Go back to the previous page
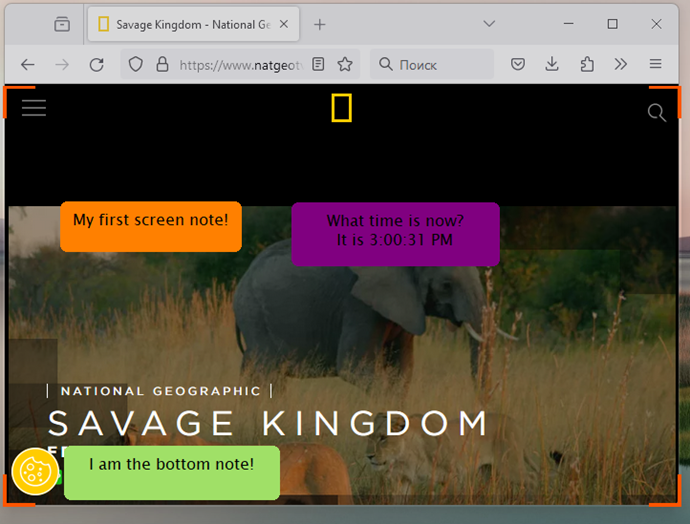Image resolution: width=690 pixels, height=524 pixels. [x=28, y=65]
